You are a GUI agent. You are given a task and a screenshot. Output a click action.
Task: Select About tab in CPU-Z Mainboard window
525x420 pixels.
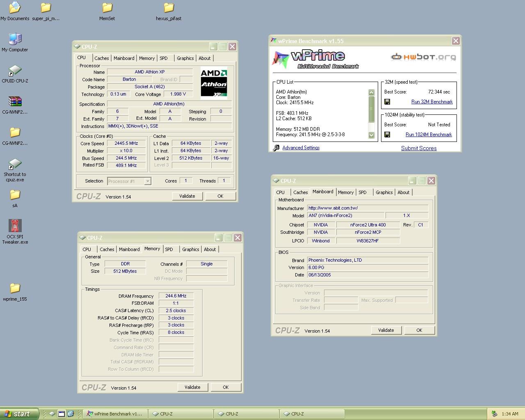(x=404, y=192)
